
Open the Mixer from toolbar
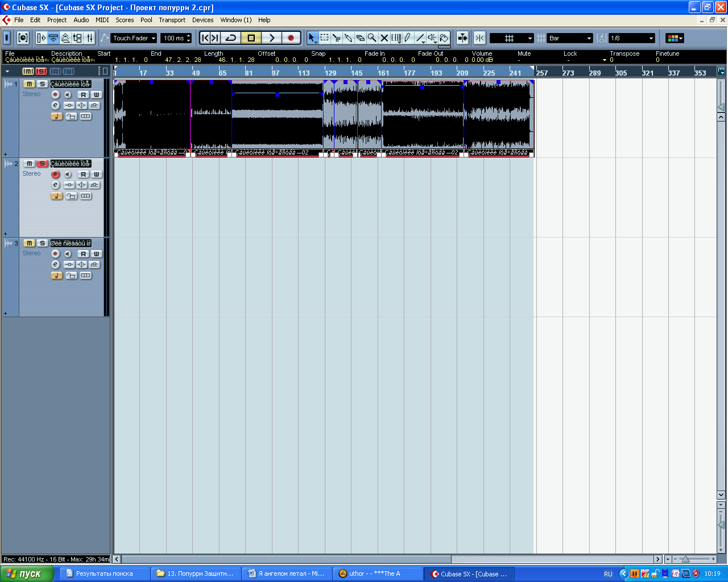(x=89, y=38)
